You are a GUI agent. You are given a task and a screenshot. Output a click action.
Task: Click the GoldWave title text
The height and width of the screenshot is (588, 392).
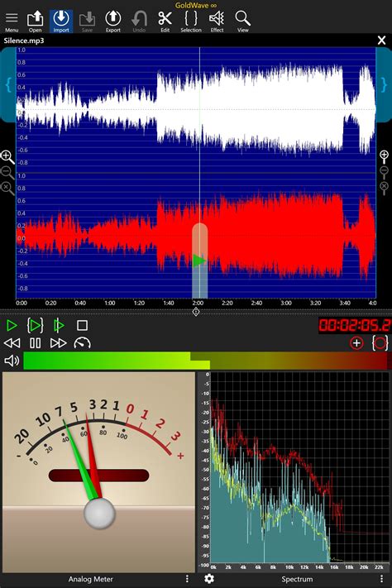coord(196,5)
